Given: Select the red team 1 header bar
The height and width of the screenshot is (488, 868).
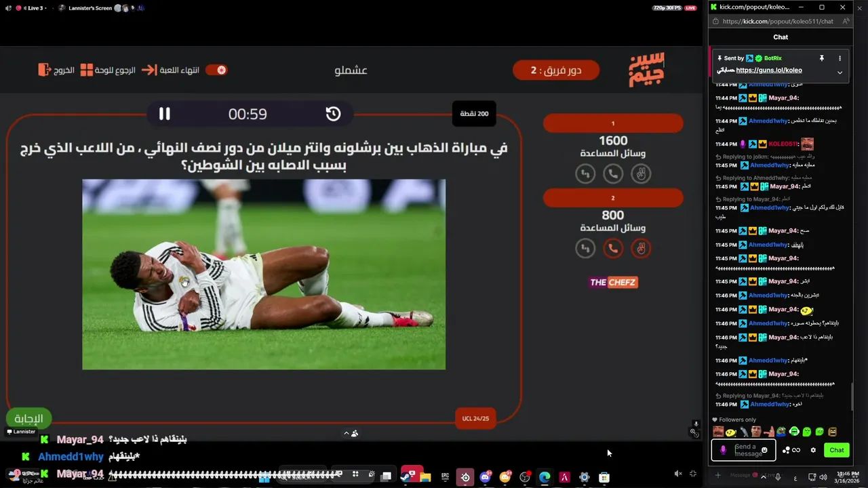Looking at the screenshot, I should 613,123.
